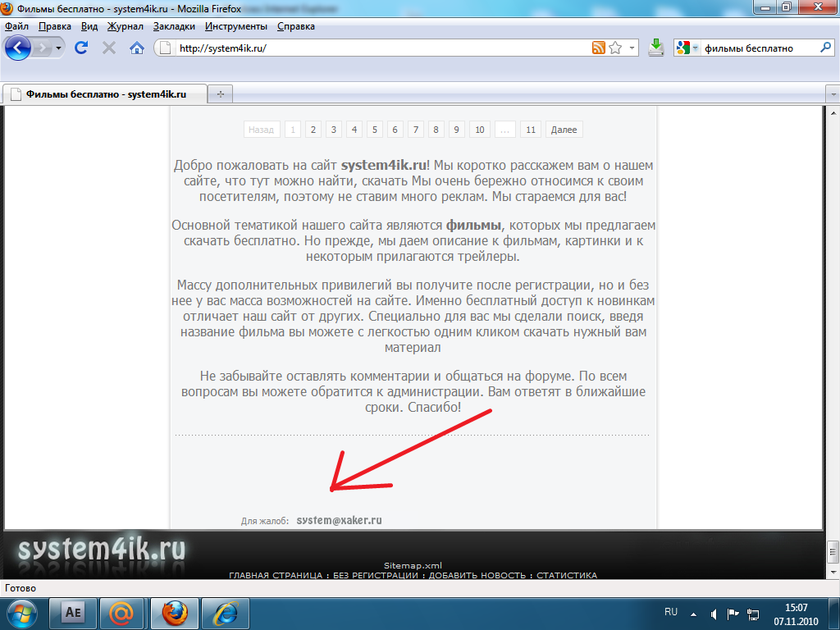Open the back/forward history dropdown arrow
Viewport: 840px width, 630px height.
(x=58, y=48)
